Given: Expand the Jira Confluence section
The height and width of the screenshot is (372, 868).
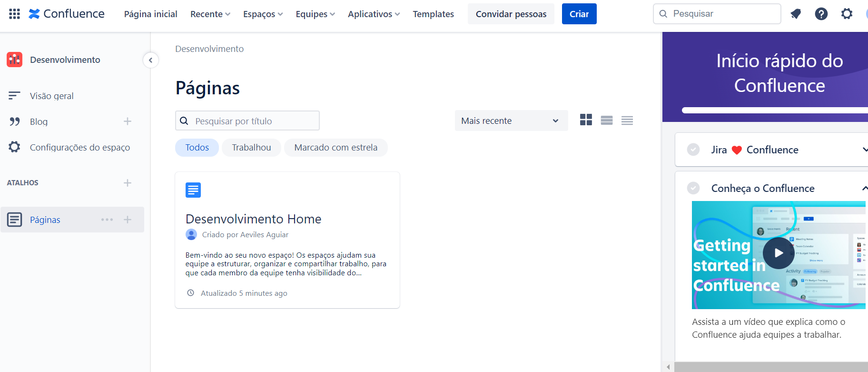Looking at the screenshot, I should 864,150.
